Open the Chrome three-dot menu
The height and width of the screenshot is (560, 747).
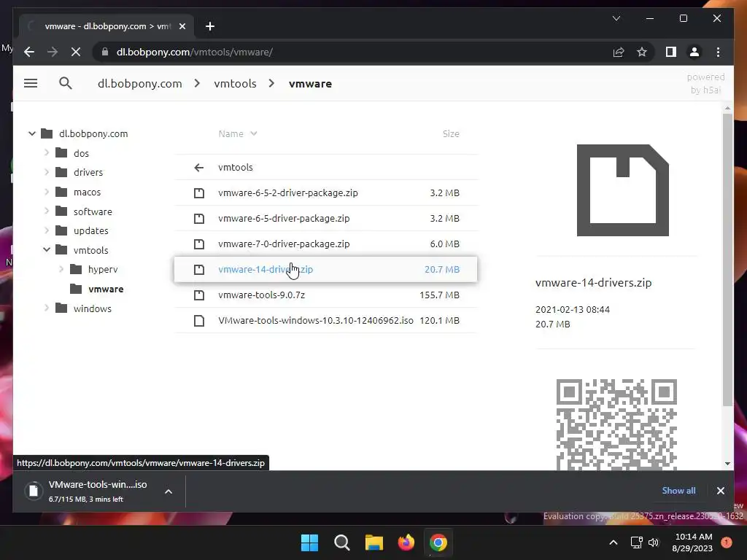coord(718,52)
